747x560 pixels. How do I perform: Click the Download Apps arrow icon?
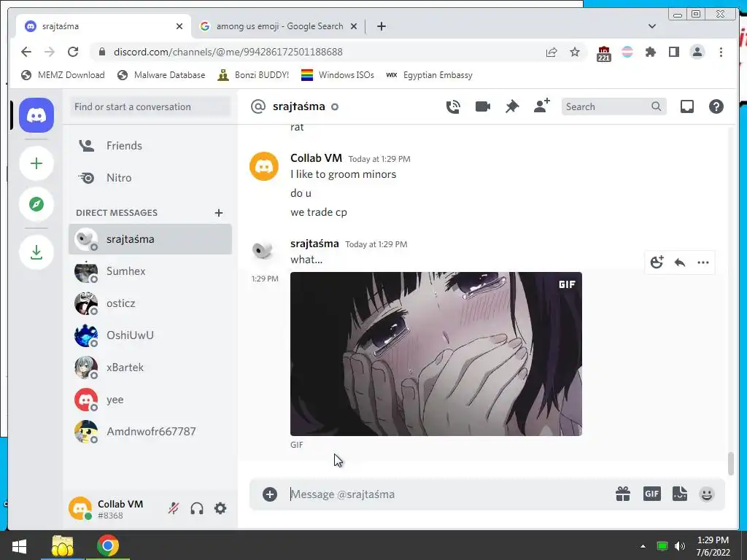pos(36,252)
